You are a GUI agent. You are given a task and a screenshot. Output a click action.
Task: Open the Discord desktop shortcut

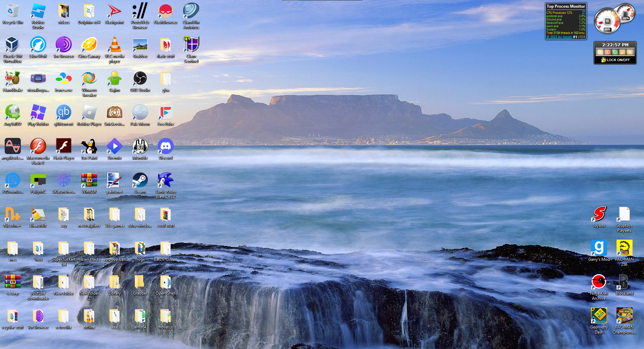(165, 147)
